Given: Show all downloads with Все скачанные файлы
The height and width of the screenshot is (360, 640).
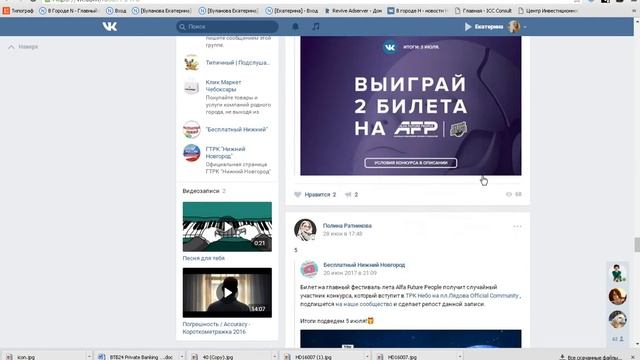Looking at the screenshot, I should (591, 357).
